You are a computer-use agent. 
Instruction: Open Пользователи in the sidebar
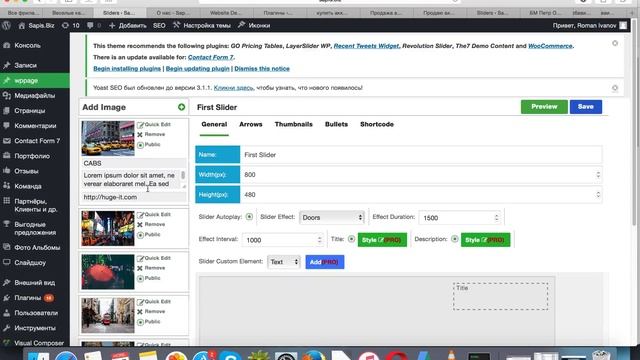coord(36,313)
